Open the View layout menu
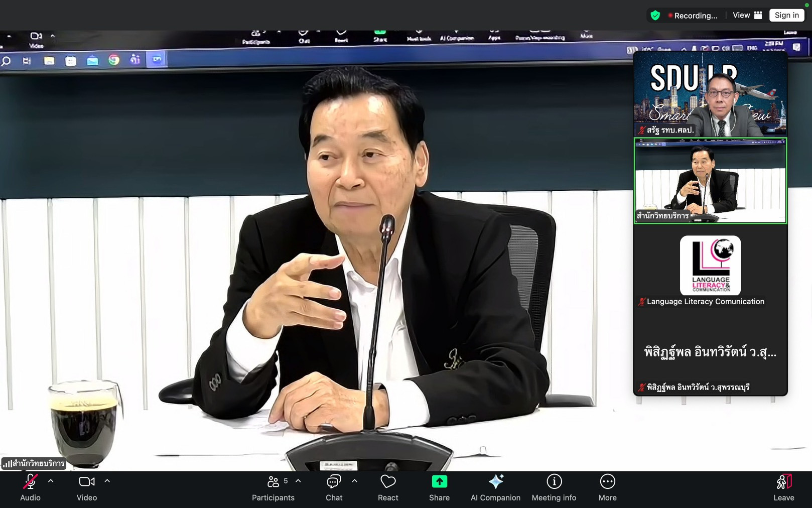The image size is (812, 508). tap(747, 16)
